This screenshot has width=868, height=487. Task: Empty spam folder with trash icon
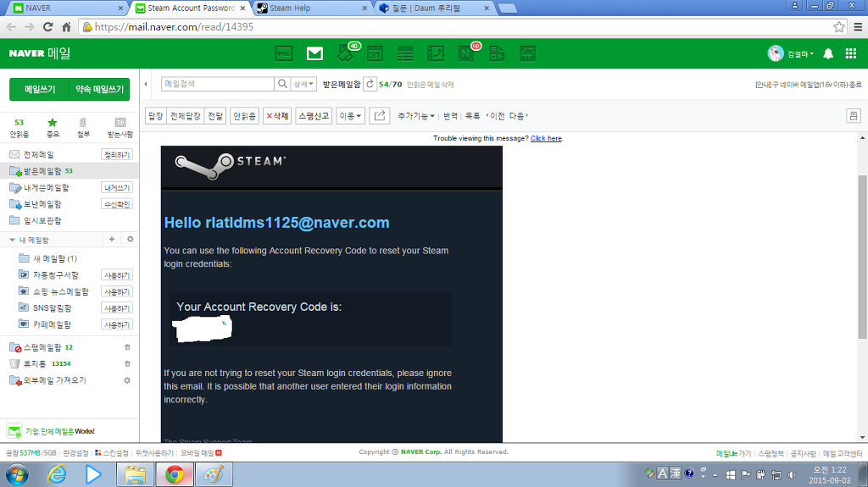[x=127, y=347]
